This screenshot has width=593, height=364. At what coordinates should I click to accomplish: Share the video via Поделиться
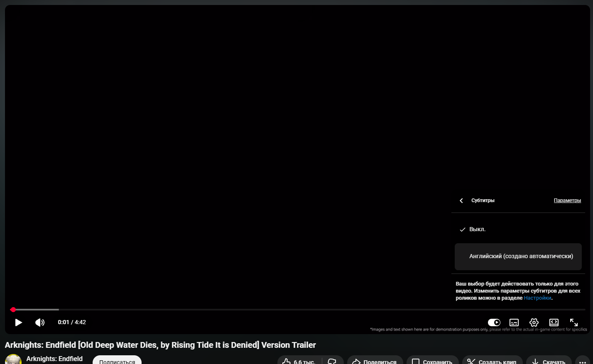(375, 360)
